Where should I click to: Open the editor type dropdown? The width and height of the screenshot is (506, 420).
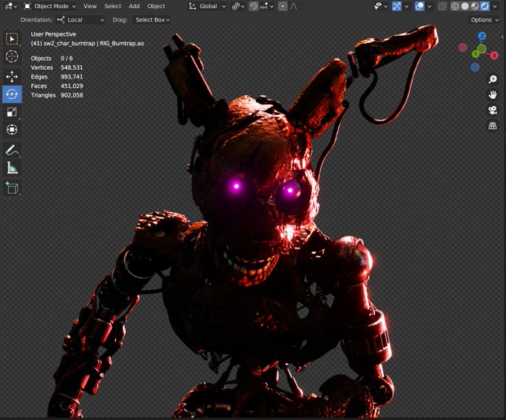click(10, 6)
